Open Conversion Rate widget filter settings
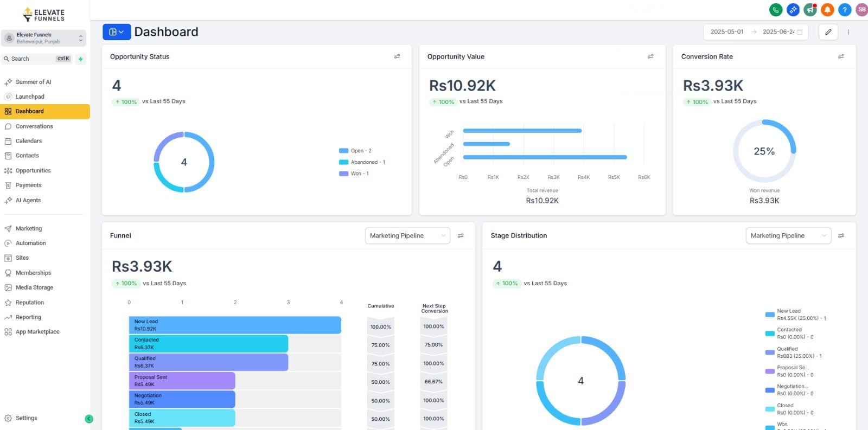The image size is (868, 430). tap(841, 56)
